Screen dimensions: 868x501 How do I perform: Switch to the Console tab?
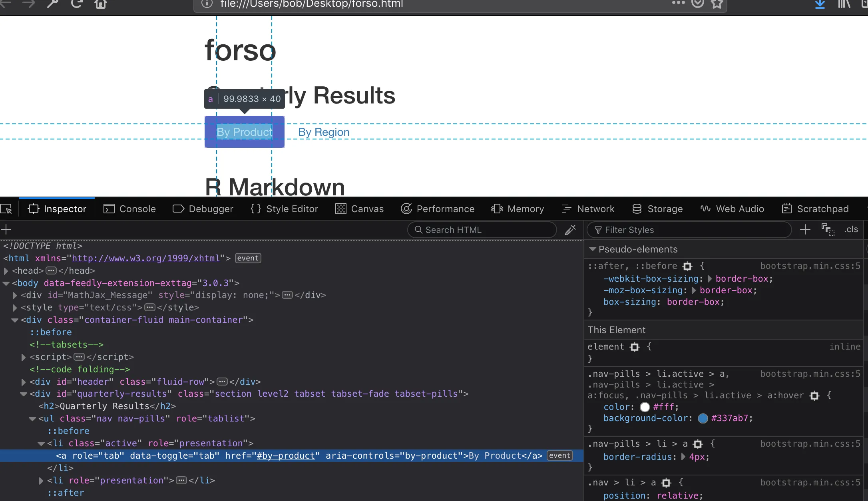[129, 209]
